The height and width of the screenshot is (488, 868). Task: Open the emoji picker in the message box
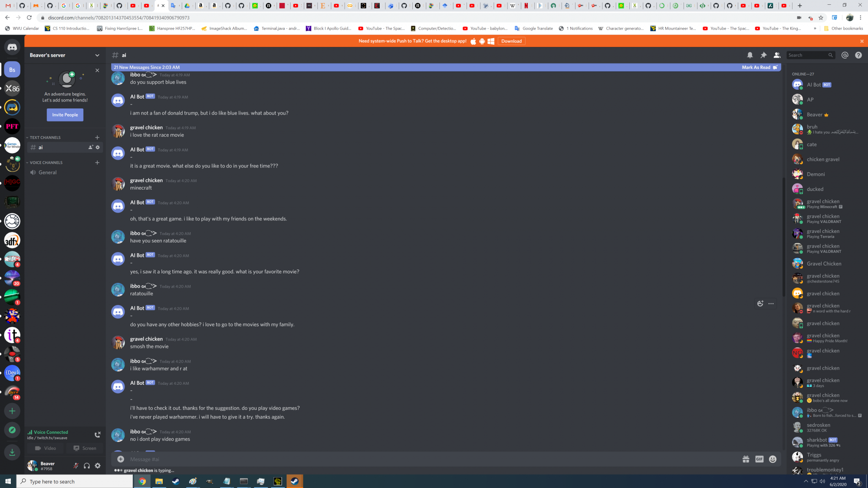(773, 459)
